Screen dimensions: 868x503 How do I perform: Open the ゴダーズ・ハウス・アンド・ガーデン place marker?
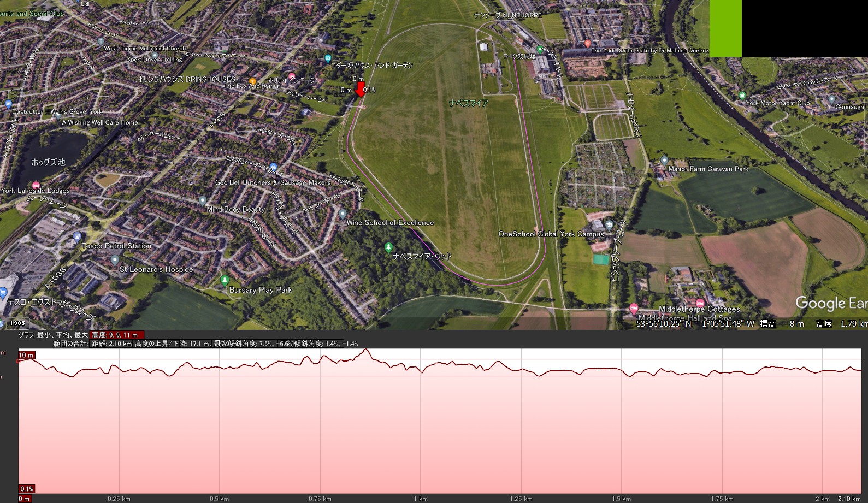[328, 58]
